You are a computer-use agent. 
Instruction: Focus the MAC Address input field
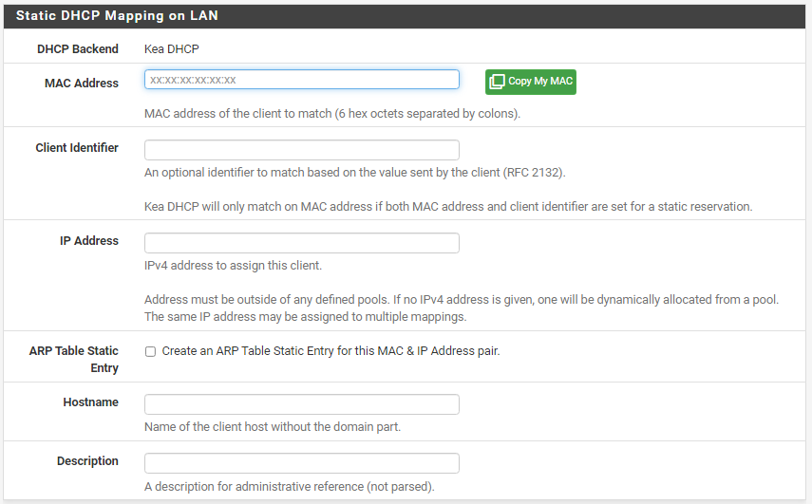[301, 80]
